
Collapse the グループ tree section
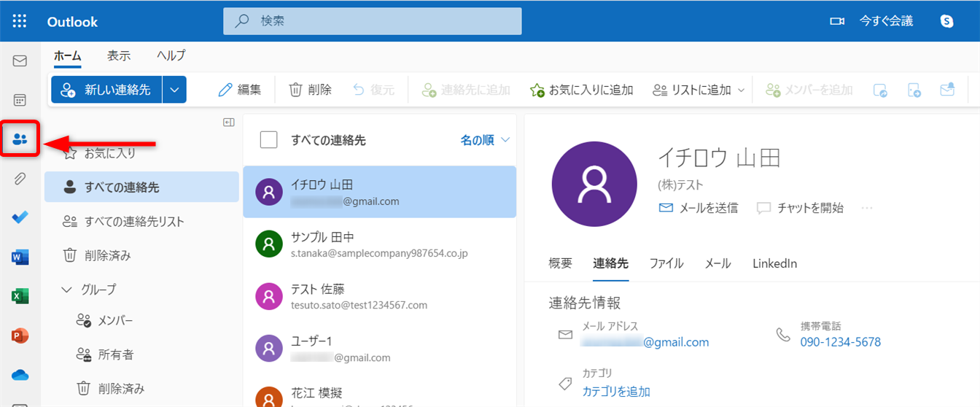67,290
